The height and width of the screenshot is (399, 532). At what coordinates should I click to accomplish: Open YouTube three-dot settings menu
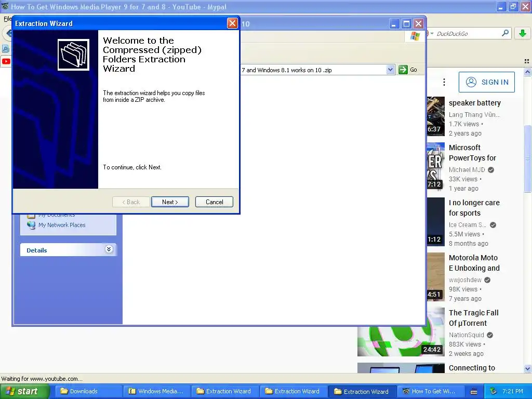pos(444,82)
